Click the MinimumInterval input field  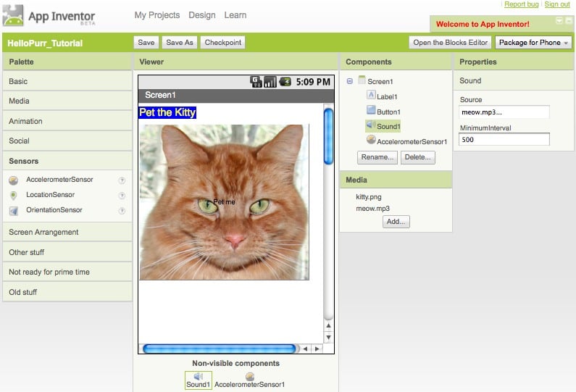point(504,140)
